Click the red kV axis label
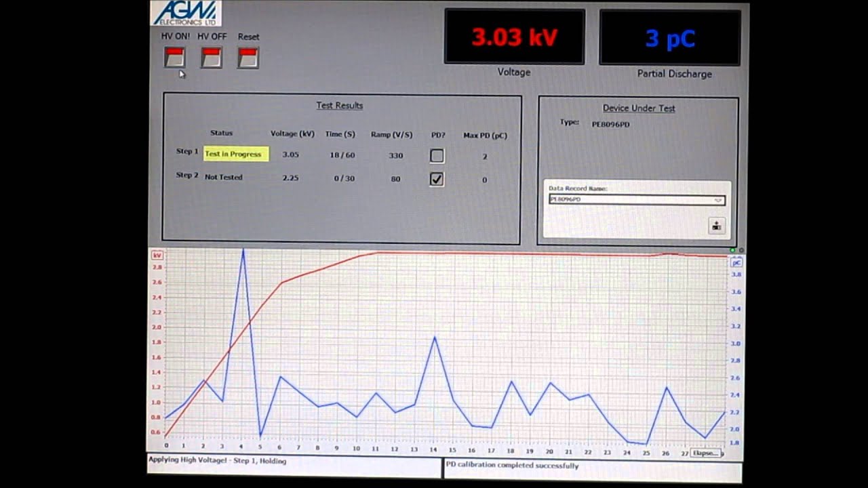The height and width of the screenshot is (488, 868). tap(157, 255)
